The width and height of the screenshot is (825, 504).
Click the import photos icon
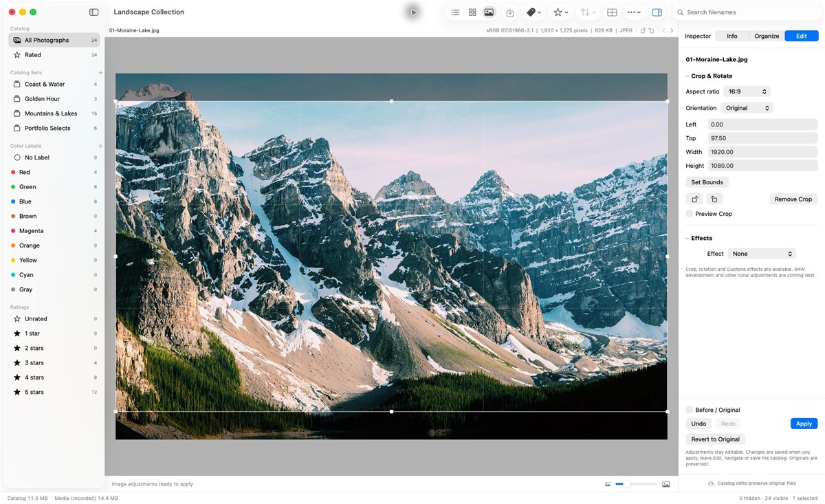point(510,12)
